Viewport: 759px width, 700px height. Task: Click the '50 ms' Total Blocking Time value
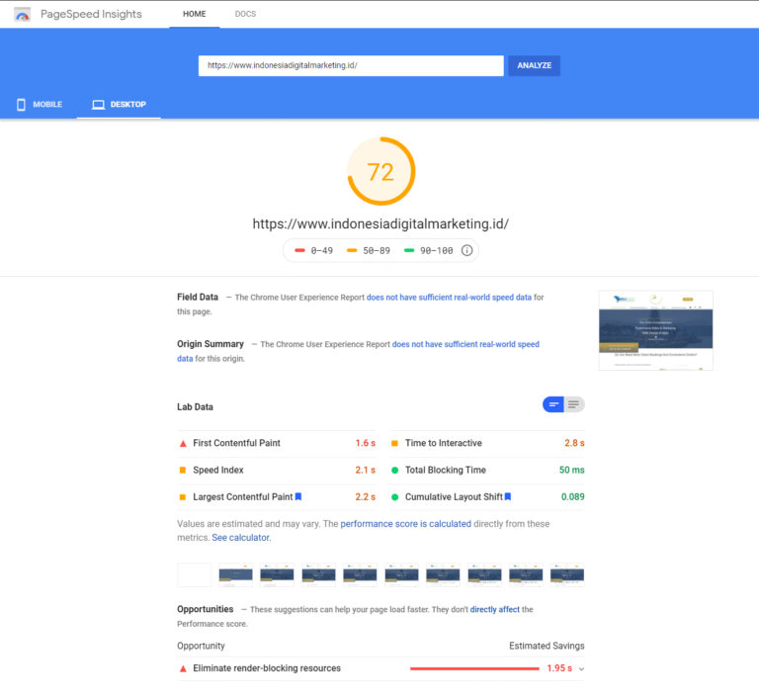(571, 470)
